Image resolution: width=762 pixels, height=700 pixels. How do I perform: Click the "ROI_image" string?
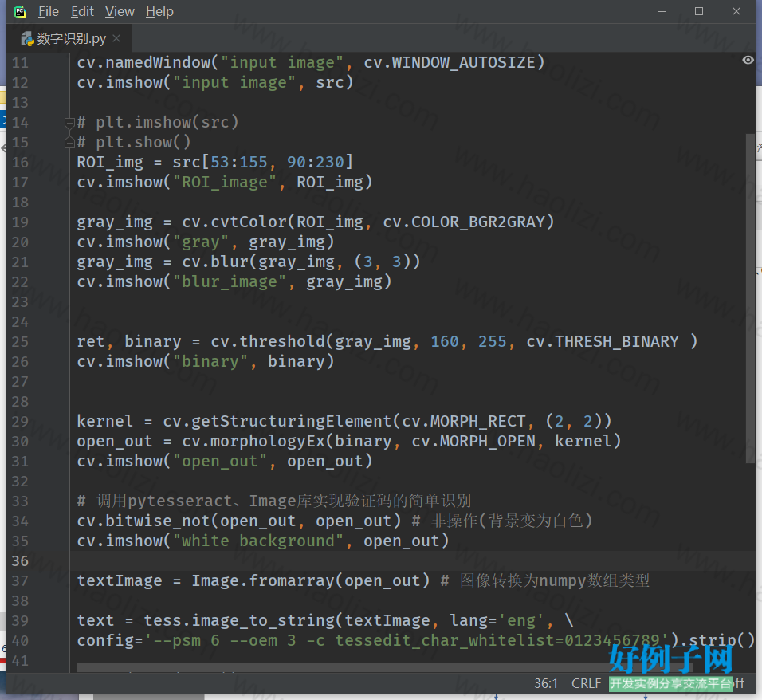click(225, 183)
